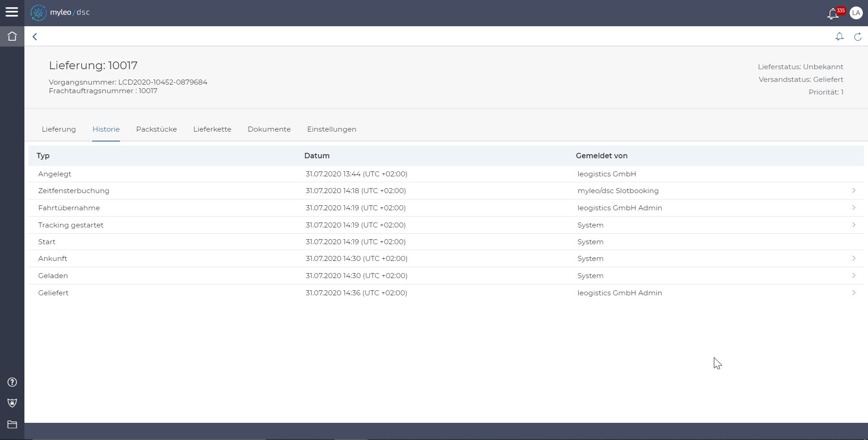Open the hamburger main menu

click(12, 12)
